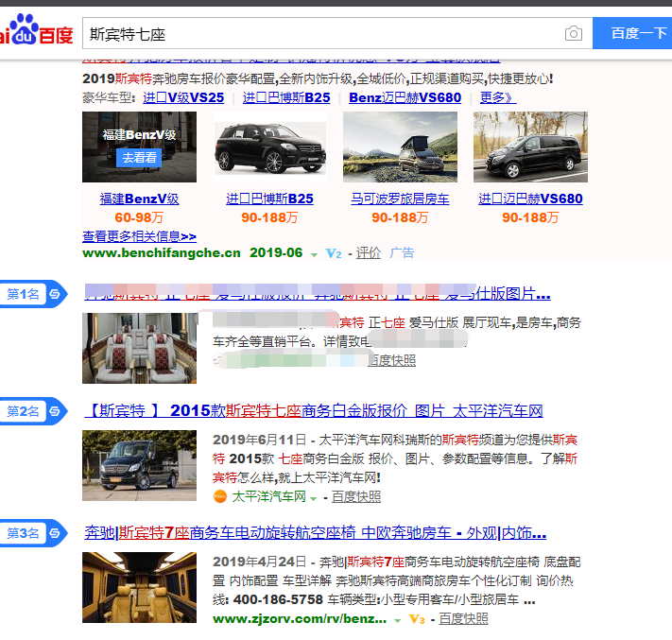Click www.zjzorv.com/rv/benz... URL

coord(300,619)
